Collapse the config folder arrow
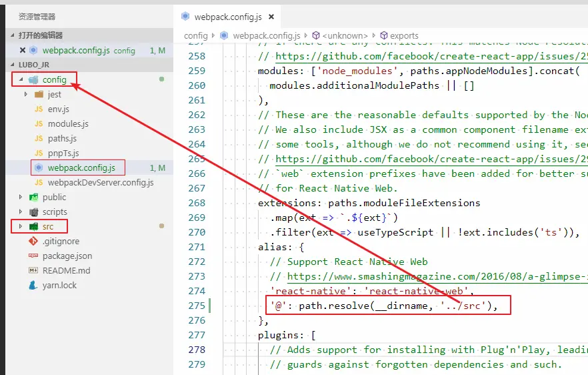 [21, 79]
